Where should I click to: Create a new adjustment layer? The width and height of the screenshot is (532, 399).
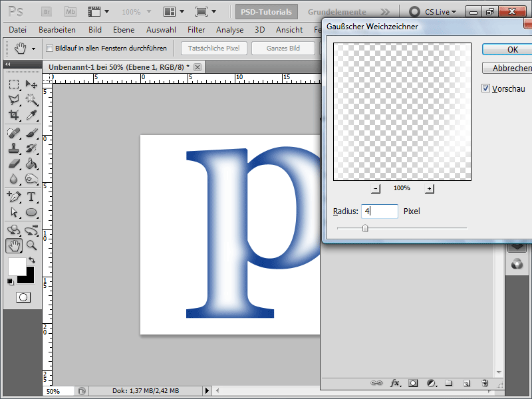click(432, 383)
